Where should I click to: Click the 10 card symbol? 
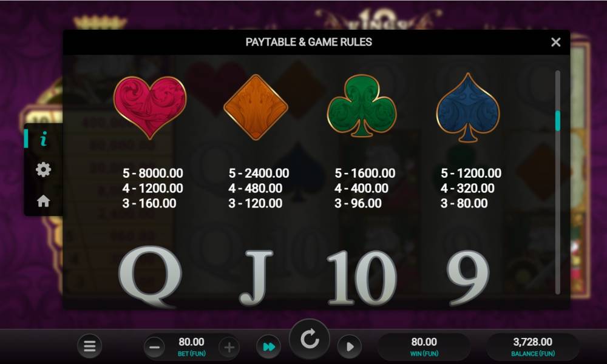[x=362, y=278]
